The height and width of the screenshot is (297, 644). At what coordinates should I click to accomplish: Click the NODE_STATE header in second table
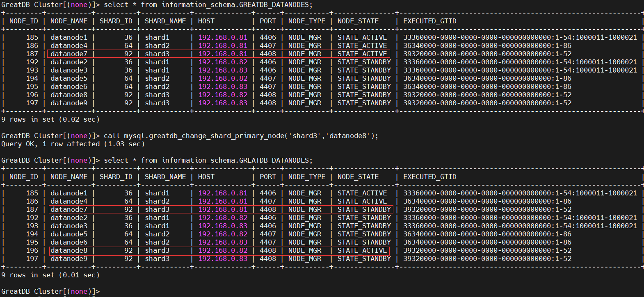(x=358, y=177)
